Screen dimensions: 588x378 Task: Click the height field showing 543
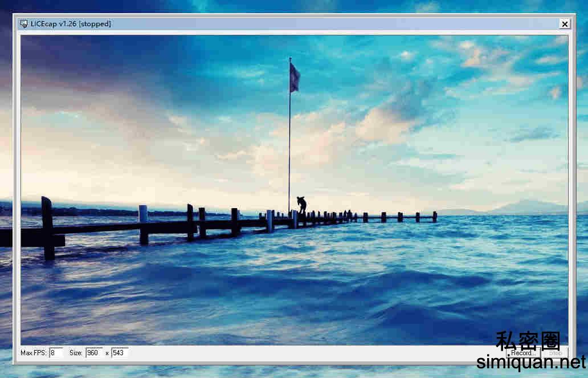click(x=121, y=352)
